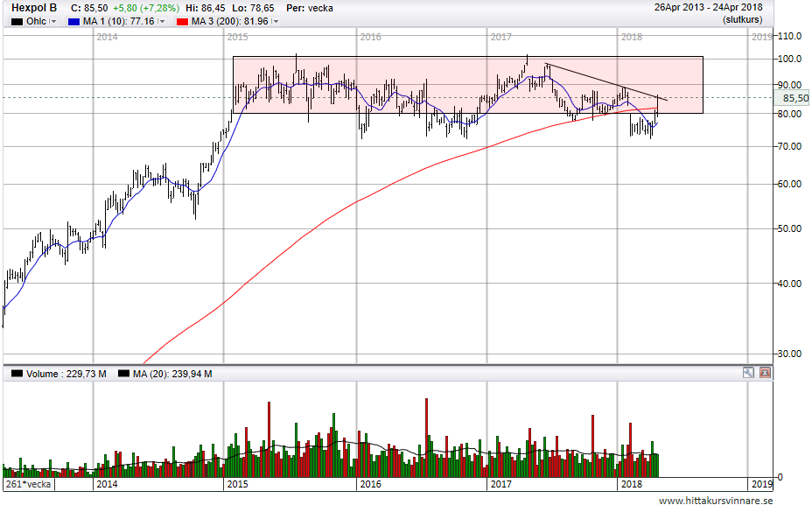The height and width of the screenshot is (505, 812).
Task: Click the 80.00 price axis label
Action: tap(790, 114)
